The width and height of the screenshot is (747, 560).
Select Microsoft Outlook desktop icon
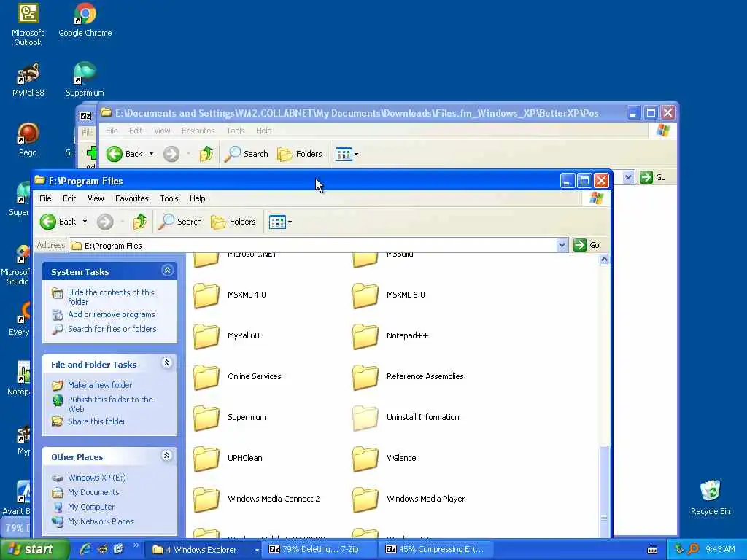[28, 24]
